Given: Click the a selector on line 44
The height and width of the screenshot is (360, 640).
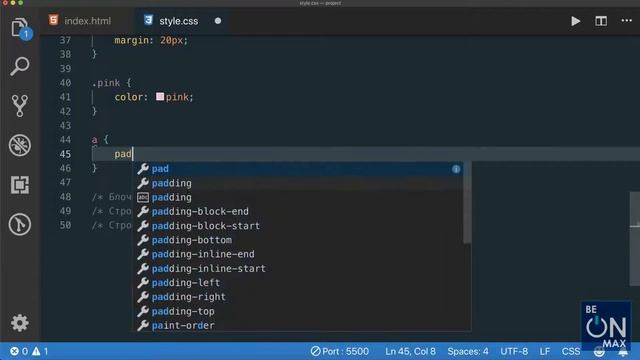Looking at the screenshot, I should pos(95,140).
